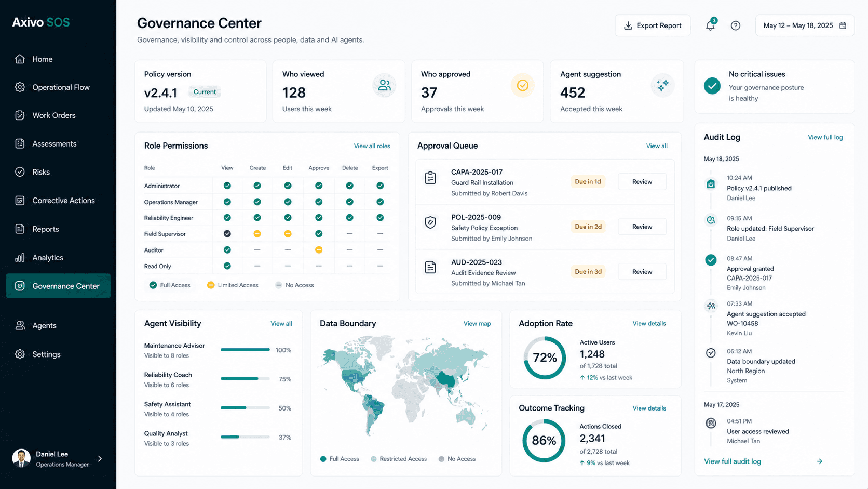
Task: Click the Risks sidebar icon
Action: [20, 172]
